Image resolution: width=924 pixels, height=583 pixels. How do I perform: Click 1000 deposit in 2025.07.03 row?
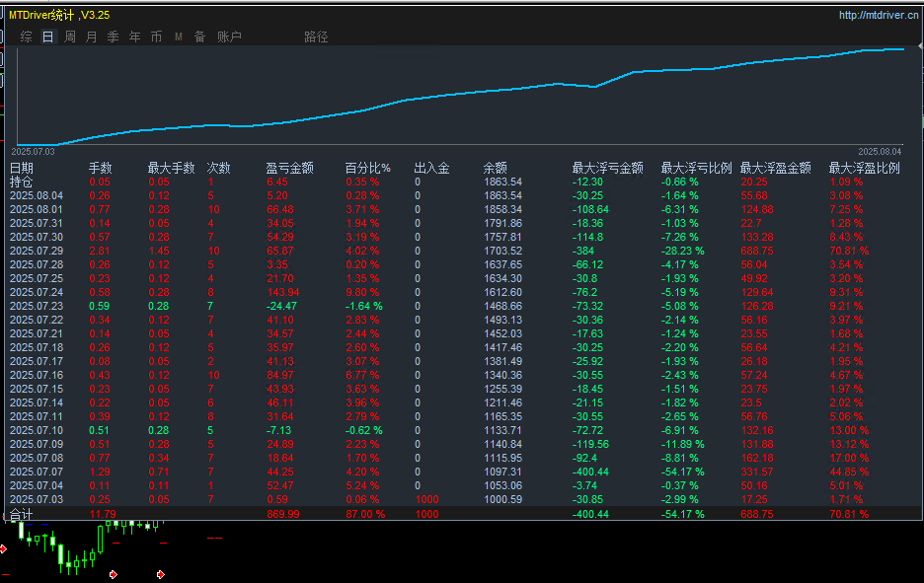[x=426, y=499]
